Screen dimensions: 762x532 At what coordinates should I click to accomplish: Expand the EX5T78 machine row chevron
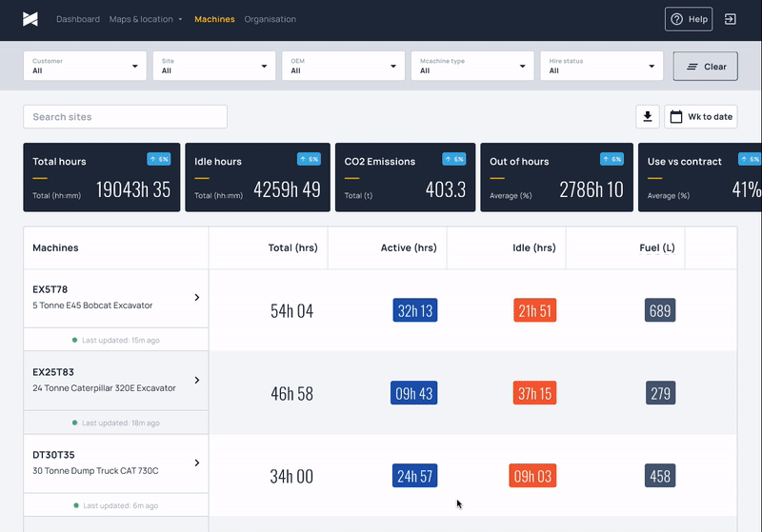(197, 298)
